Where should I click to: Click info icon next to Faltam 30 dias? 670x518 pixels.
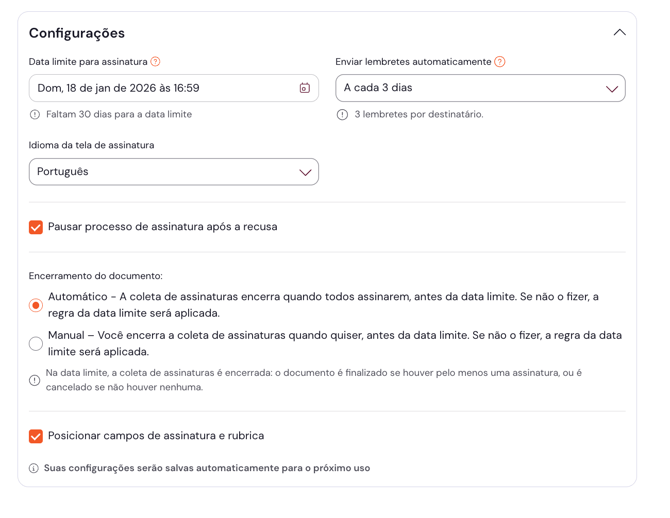click(36, 115)
